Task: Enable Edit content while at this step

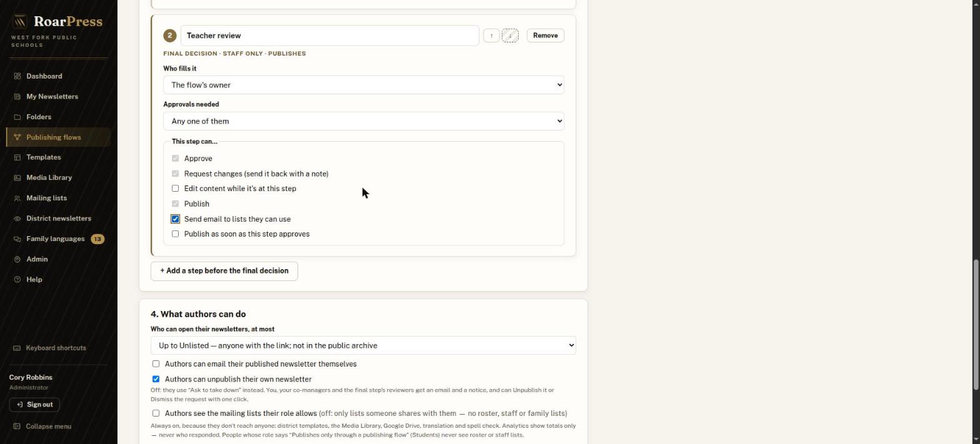Action: [x=175, y=189]
